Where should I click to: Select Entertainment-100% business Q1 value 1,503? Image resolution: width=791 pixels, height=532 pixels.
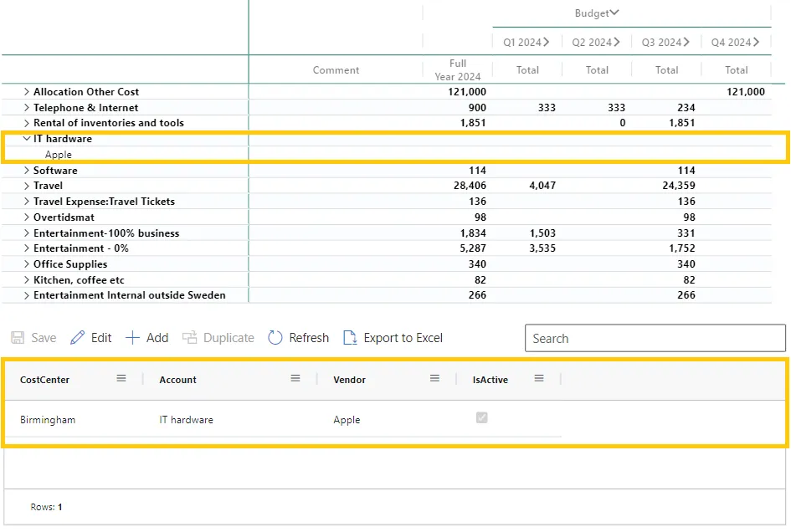542,233
